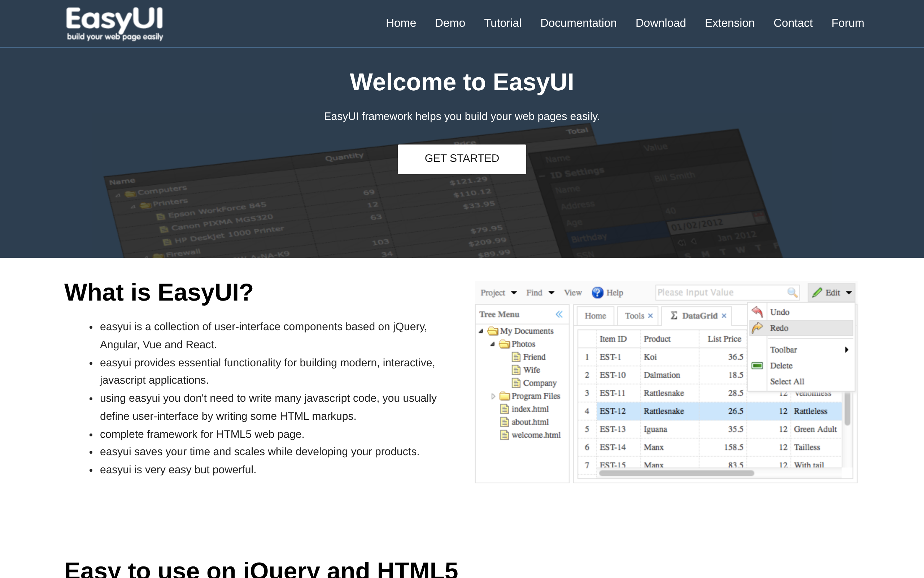Click the Photos folder icon
This screenshot has width=924, height=578.
504,344
